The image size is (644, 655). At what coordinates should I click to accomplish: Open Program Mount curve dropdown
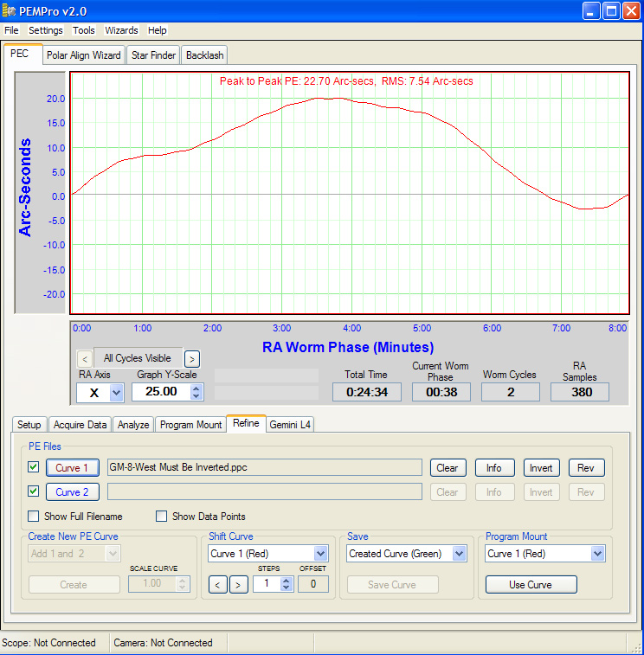(x=597, y=554)
